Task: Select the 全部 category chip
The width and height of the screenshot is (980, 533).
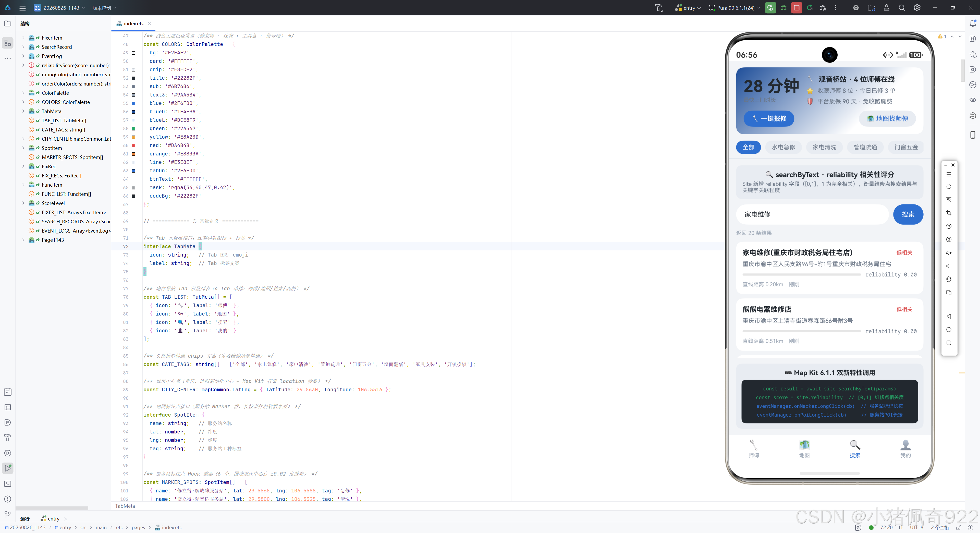Action: pyautogui.click(x=748, y=147)
